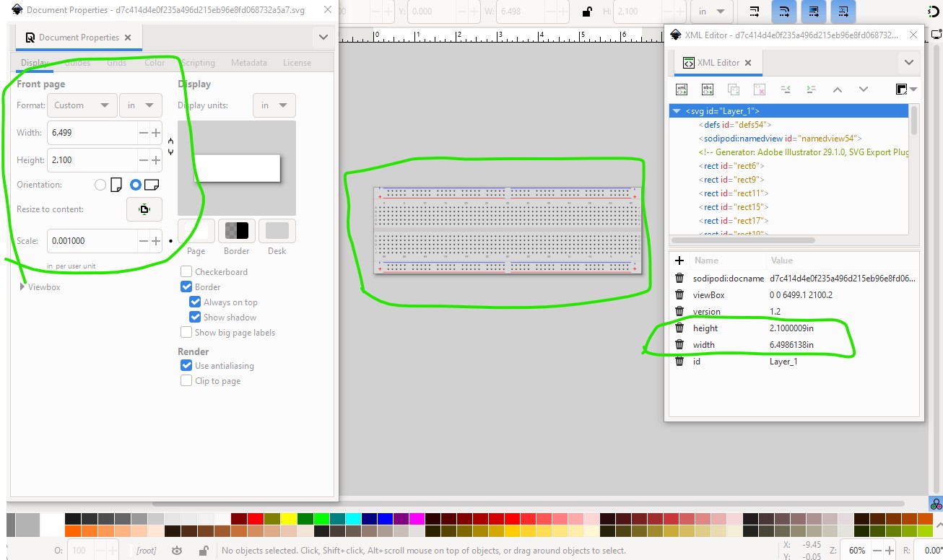Lower node with the down arrow icon
The image size is (943, 560).
(863, 89)
